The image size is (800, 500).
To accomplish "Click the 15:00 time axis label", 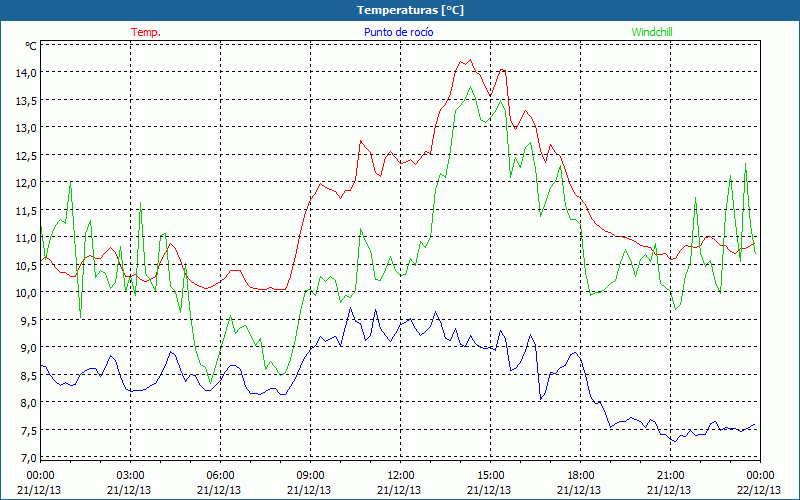I will pos(490,476).
